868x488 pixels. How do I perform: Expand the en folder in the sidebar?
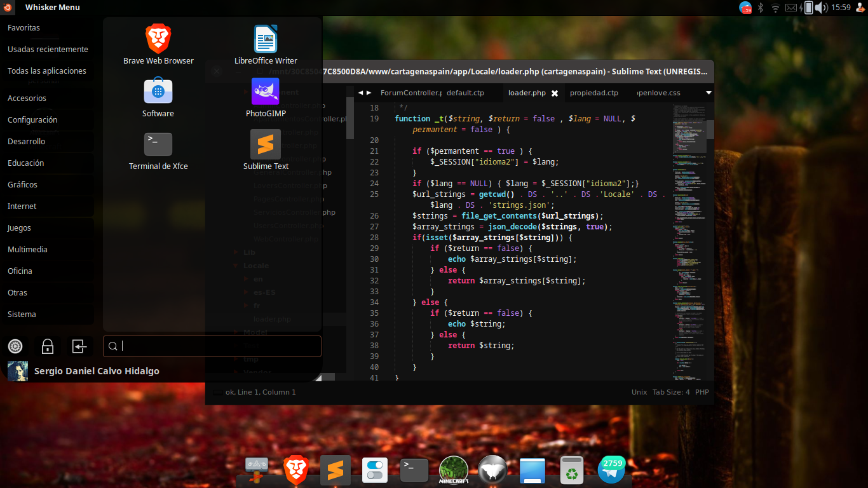coord(257,279)
